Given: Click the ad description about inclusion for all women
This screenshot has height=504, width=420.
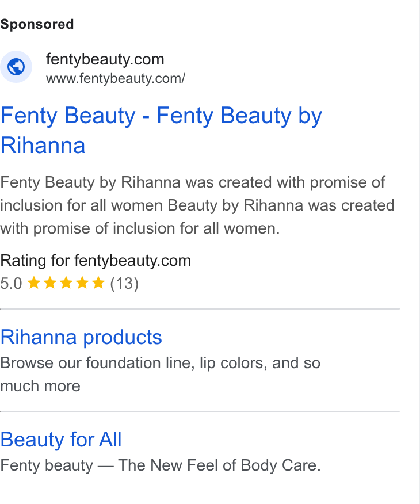Looking at the screenshot, I should 197,205.
